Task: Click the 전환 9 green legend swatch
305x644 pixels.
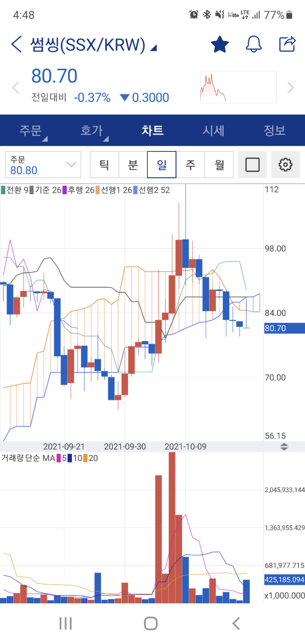Action: click(x=3, y=190)
